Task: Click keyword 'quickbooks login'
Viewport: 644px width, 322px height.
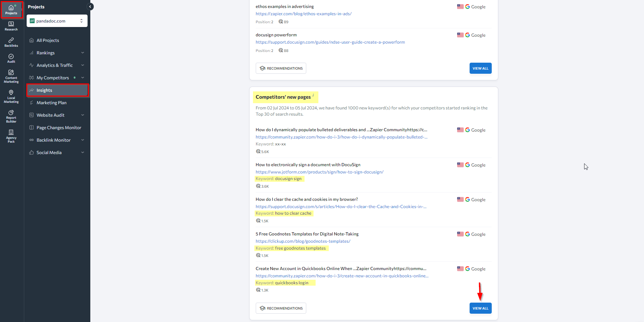Action: pyautogui.click(x=292, y=283)
